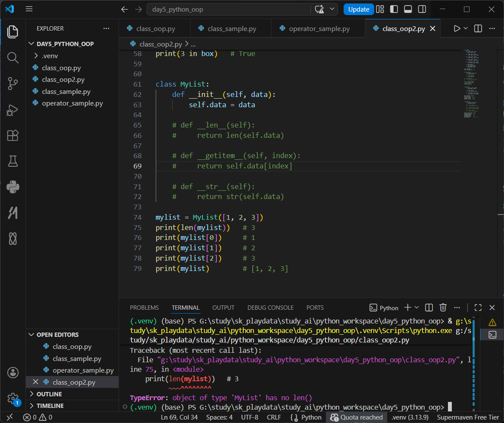Open run options dropdown arrow

click(466, 28)
